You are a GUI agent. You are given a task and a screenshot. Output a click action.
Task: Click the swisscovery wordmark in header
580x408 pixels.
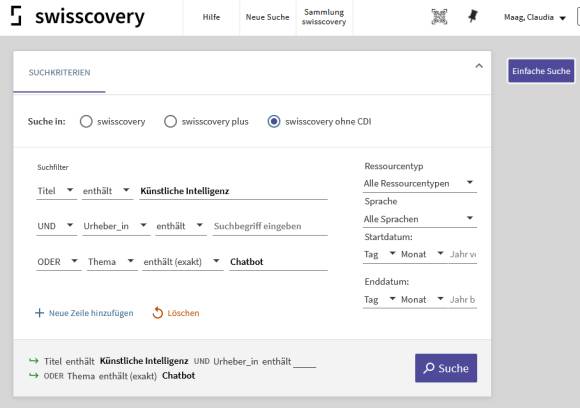click(x=90, y=17)
